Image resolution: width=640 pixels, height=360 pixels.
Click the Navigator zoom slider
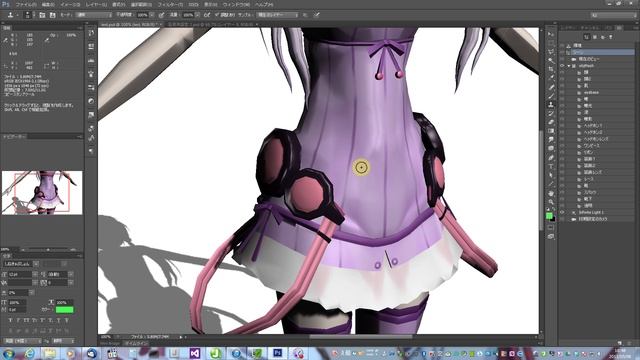point(48,249)
